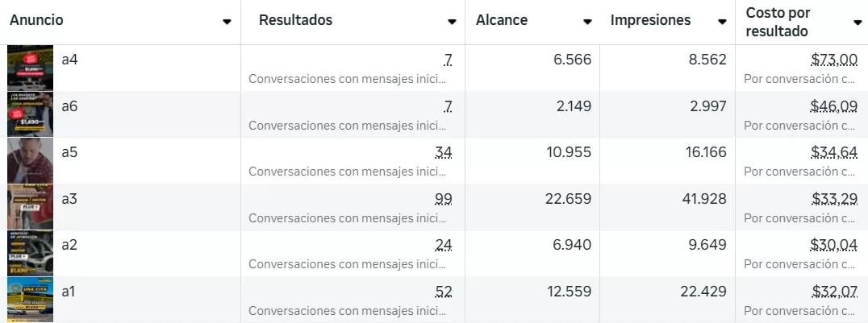Click the a4 cost value $73,00
Screen dimensions: 868x323
(834, 60)
